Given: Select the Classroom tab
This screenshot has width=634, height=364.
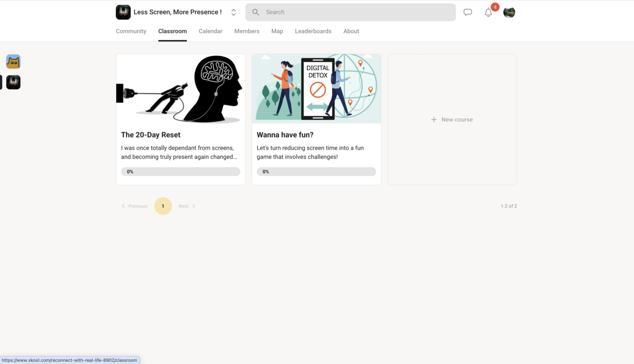Looking at the screenshot, I should coord(173,31).
